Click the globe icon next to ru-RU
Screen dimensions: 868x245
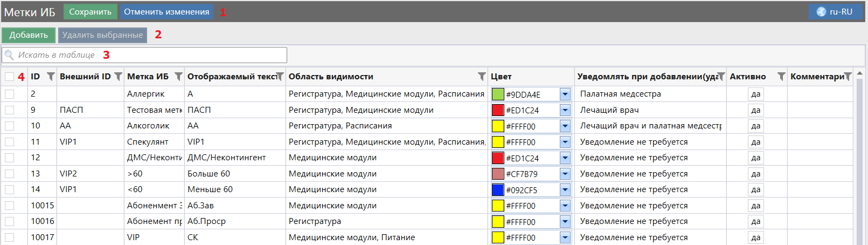coord(821,12)
